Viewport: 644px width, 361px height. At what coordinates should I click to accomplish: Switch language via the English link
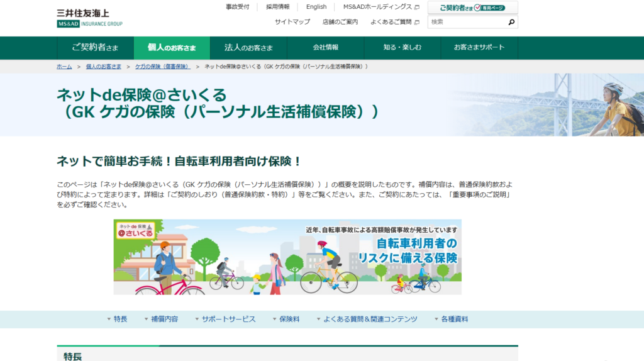tap(316, 7)
